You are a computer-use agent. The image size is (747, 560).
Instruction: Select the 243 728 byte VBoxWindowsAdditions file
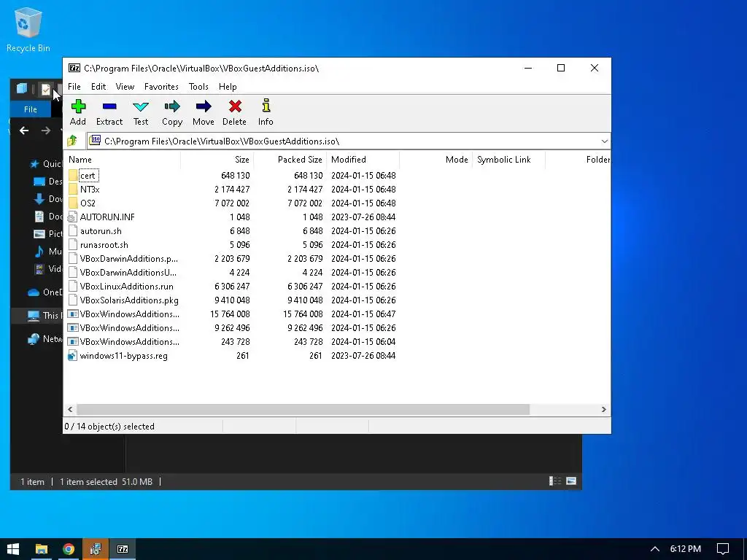tap(130, 342)
